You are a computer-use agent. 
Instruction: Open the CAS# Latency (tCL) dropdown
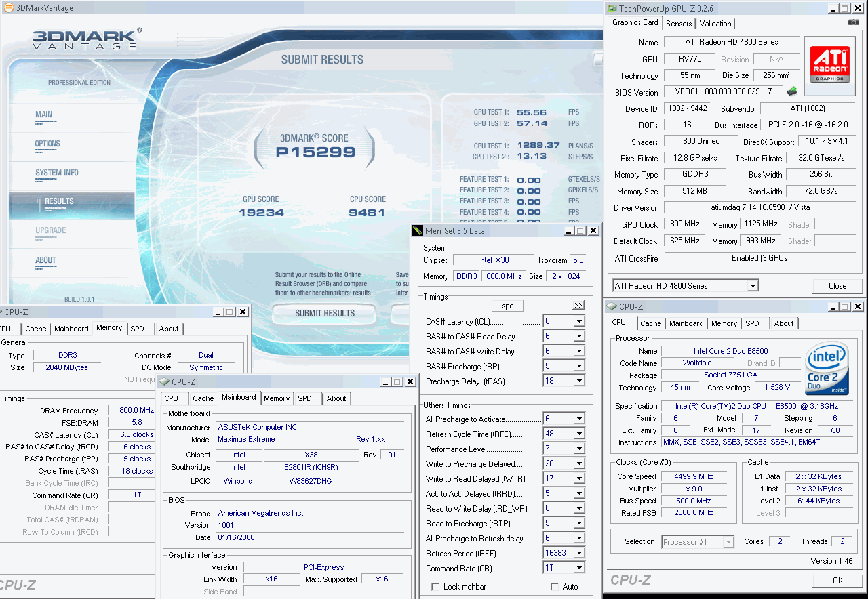tap(579, 321)
